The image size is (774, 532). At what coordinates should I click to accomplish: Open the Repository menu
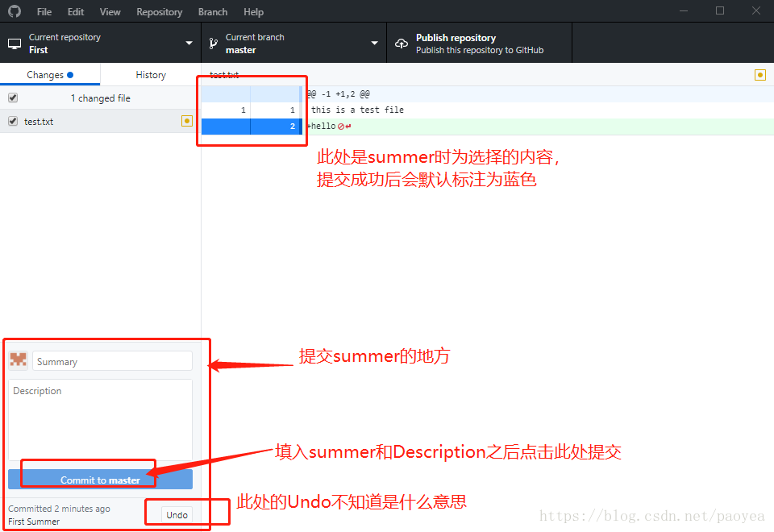[x=160, y=12]
